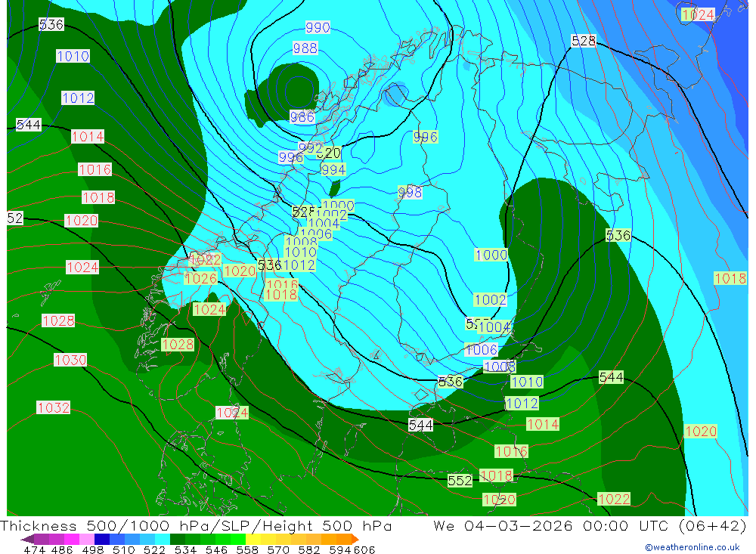Click the legend value '570'
The height and width of the screenshot is (554, 756).
(x=278, y=549)
